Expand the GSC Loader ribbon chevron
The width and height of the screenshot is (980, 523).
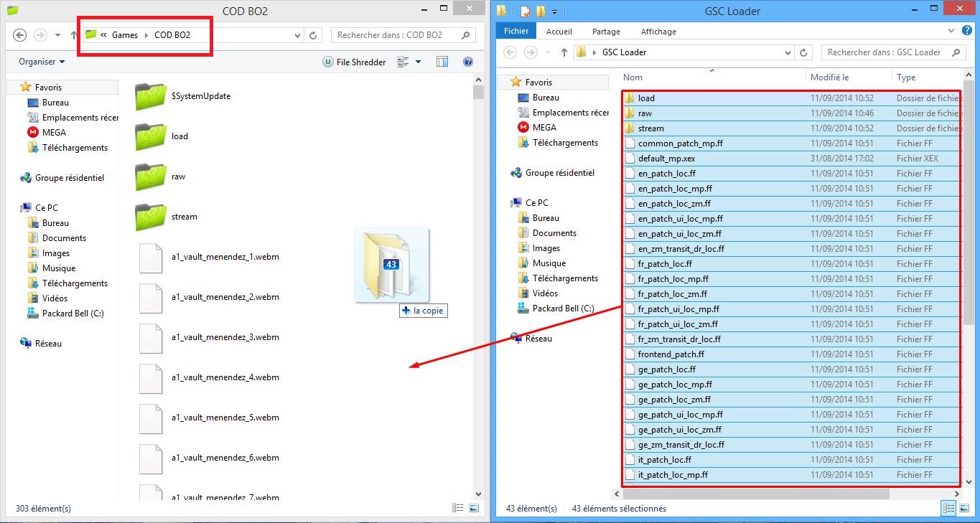click(x=949, y=32)
